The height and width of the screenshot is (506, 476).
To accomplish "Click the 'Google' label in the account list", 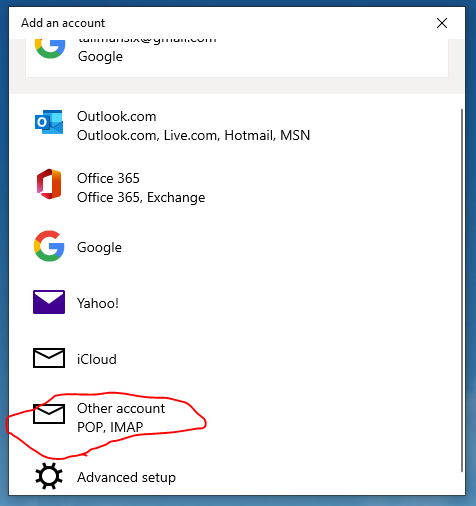I will [x=99, y=247].
